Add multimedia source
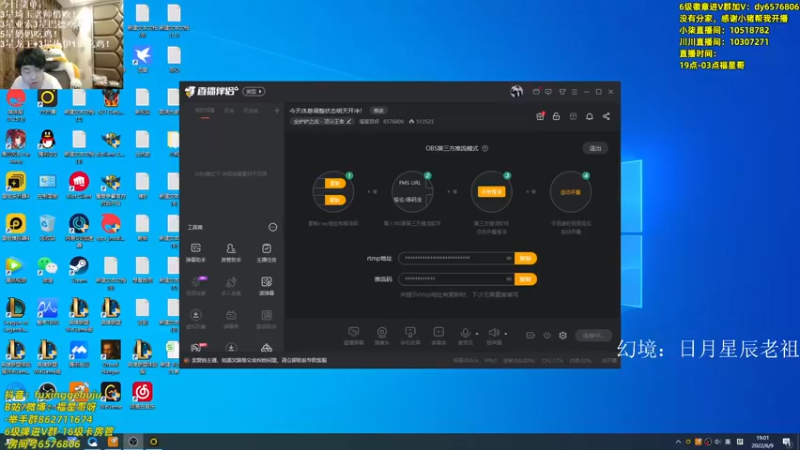 click(438, 336)
